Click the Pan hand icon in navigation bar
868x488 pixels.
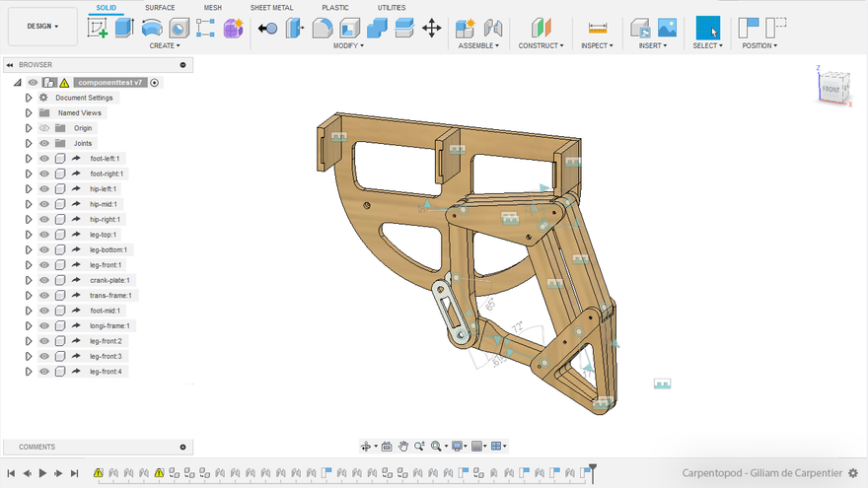403,447
